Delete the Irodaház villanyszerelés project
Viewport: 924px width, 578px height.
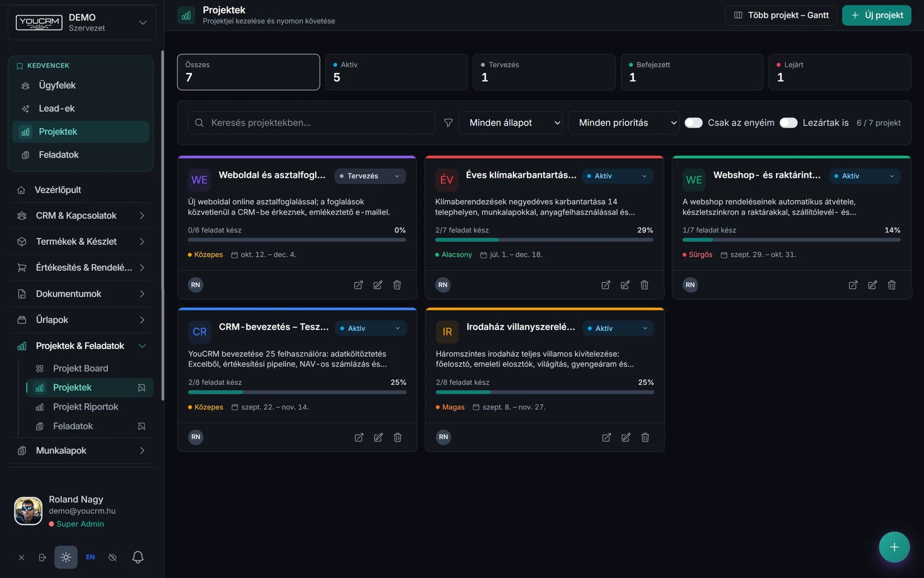[645, 437]
